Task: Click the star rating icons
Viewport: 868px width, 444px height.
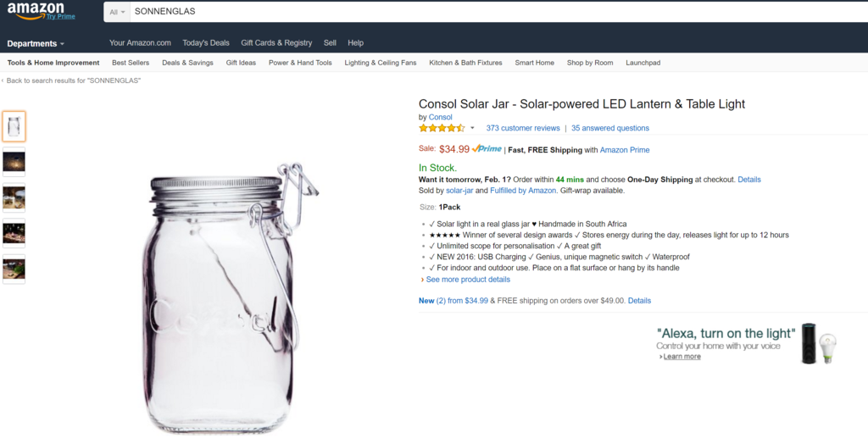Action: [x=441, y=128]
